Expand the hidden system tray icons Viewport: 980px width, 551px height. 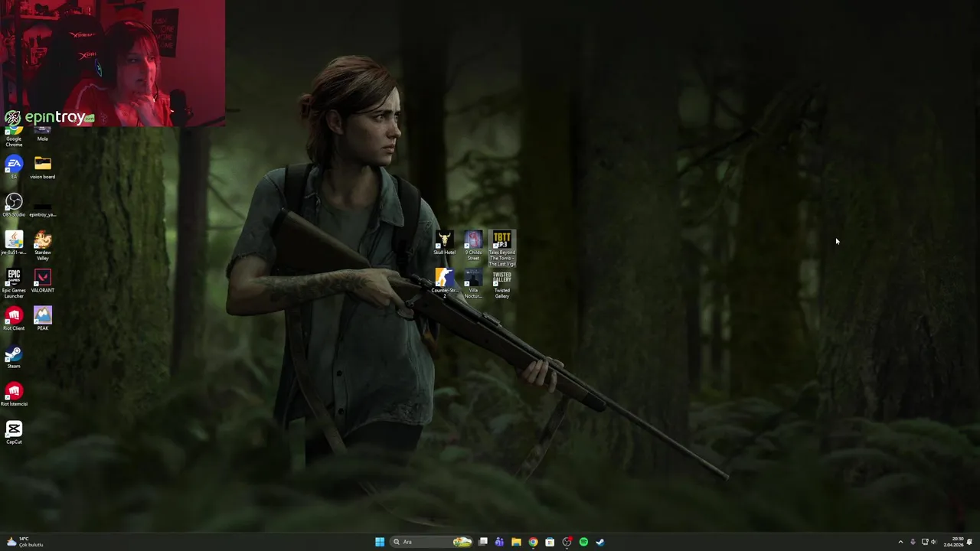coord(900,542)
